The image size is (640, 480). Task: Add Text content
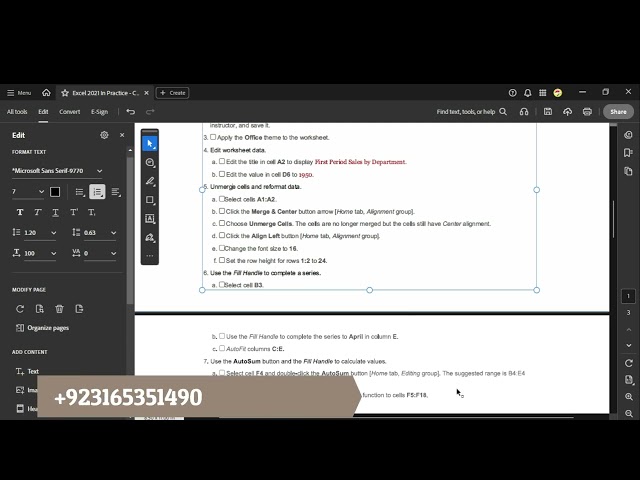(27, 371)
